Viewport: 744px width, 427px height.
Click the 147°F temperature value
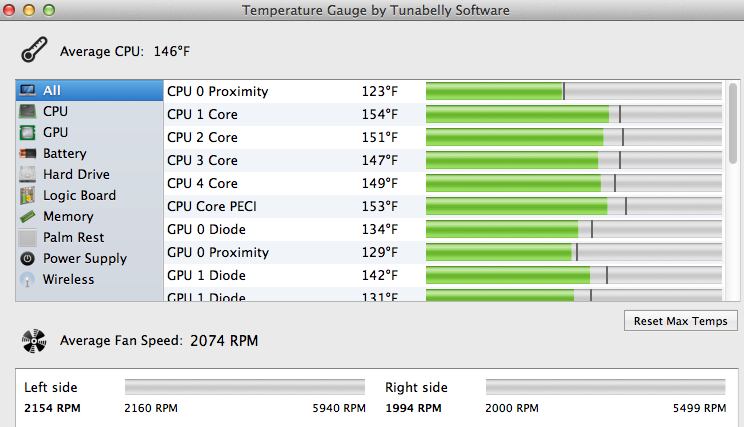pyautogui.click(x=380, y=160)
